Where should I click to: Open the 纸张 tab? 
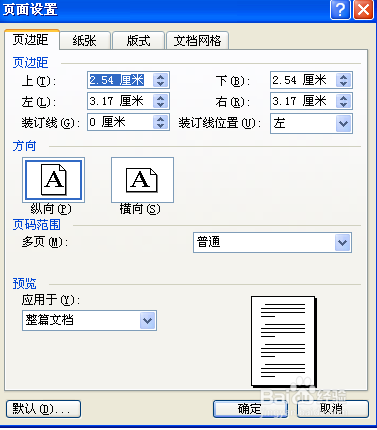point(85,41)
